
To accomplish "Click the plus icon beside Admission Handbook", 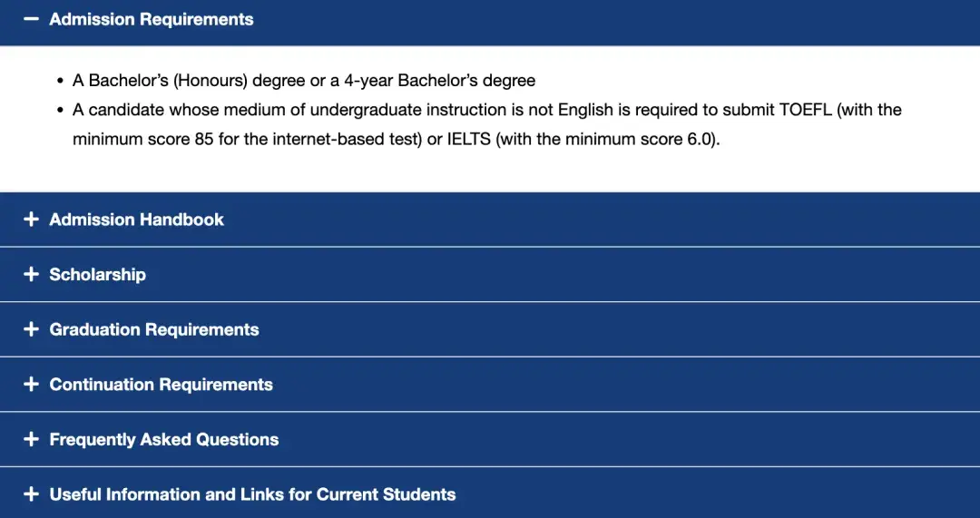I will coord(31,220).
